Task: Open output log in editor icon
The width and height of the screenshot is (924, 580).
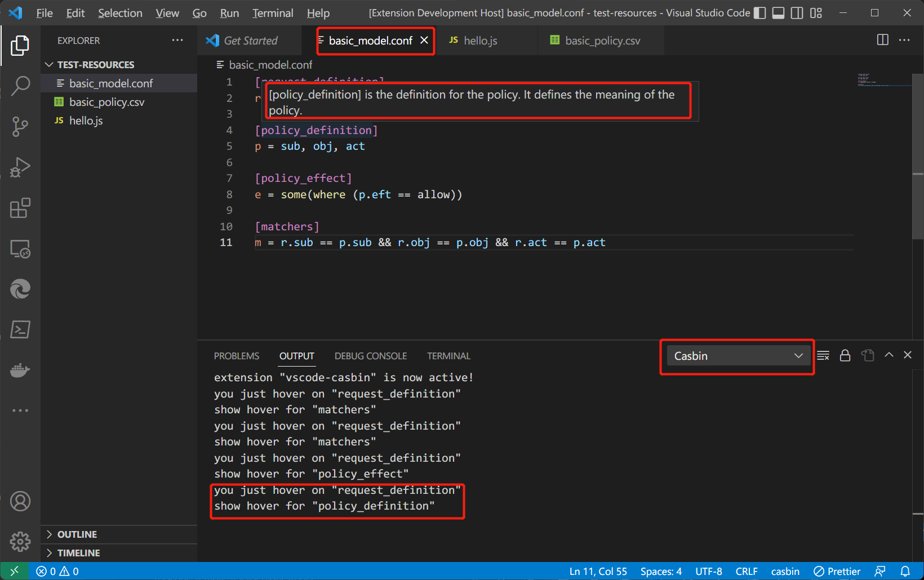Action: click(x=868, y=355)
